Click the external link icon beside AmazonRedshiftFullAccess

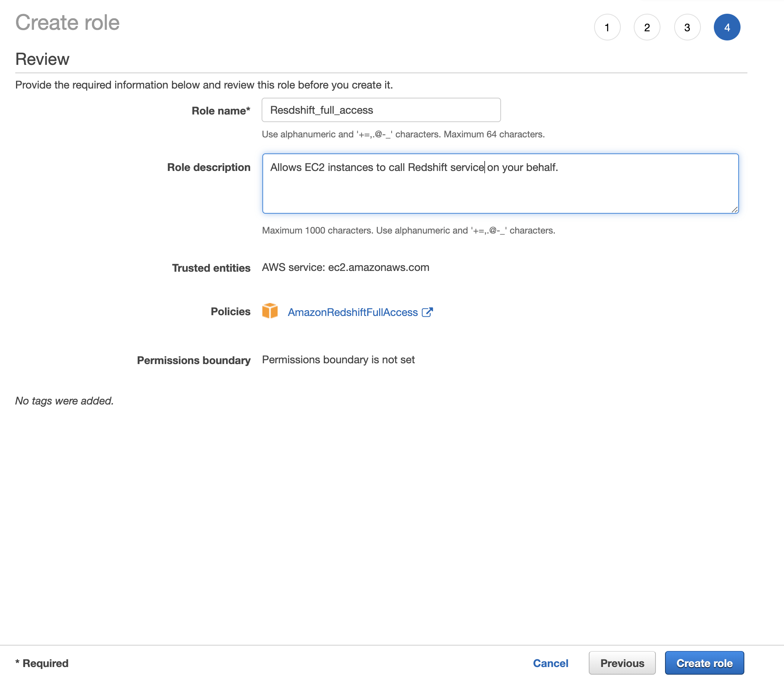[x=427, y=312]
